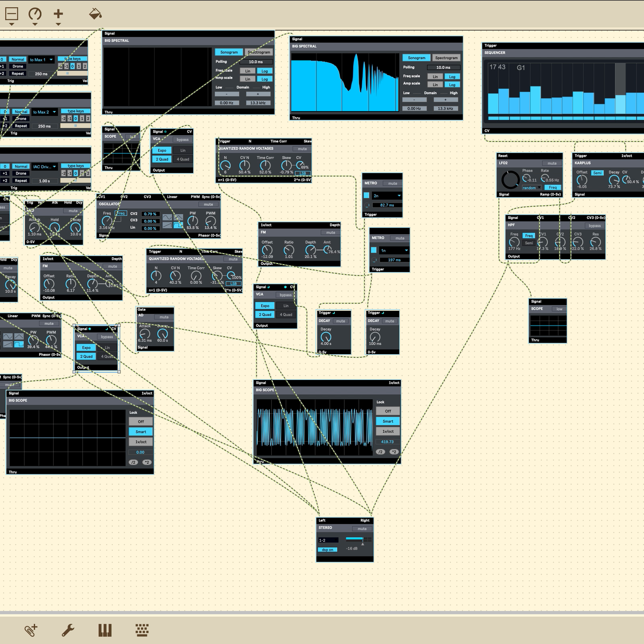Click the keyboard grid icon in bottom toolbar
Image resolution: width=644 pixels, height=644 pixels.
pyautogui.click(x=142, y=630)
